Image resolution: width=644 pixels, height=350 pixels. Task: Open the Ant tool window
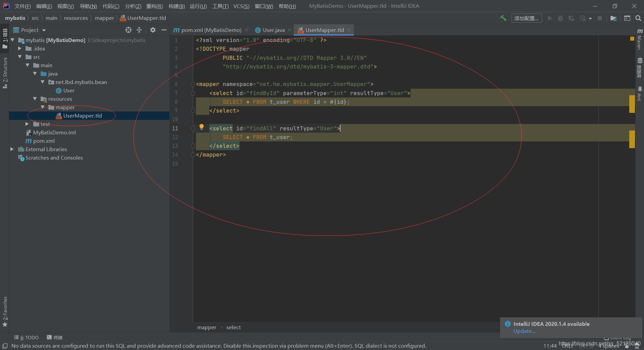coord(640,93)
